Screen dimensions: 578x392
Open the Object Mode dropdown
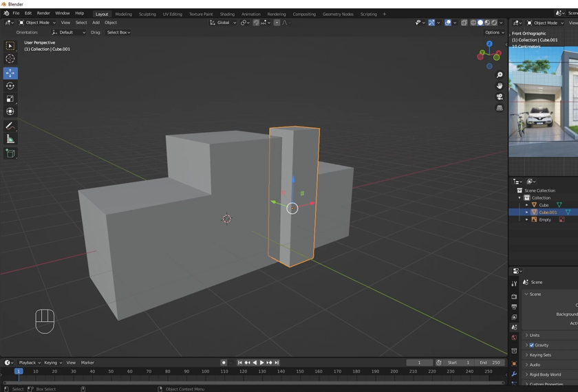click(x=37, y=23)
